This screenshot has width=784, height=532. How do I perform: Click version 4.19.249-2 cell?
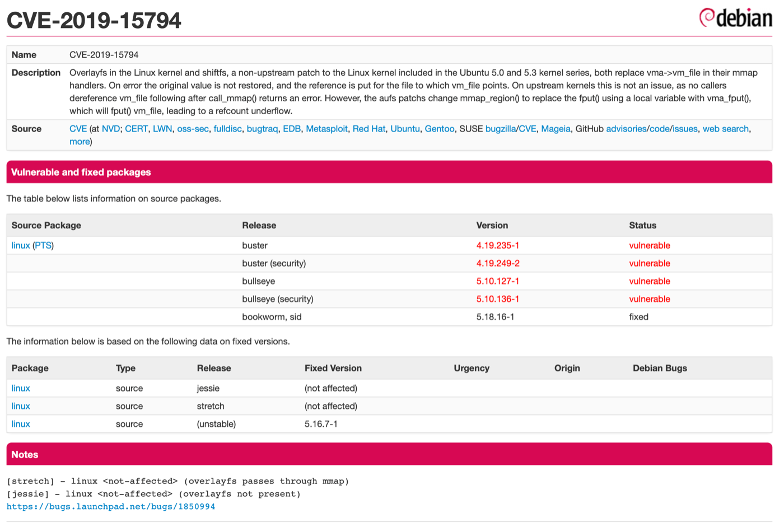point(498,263)
